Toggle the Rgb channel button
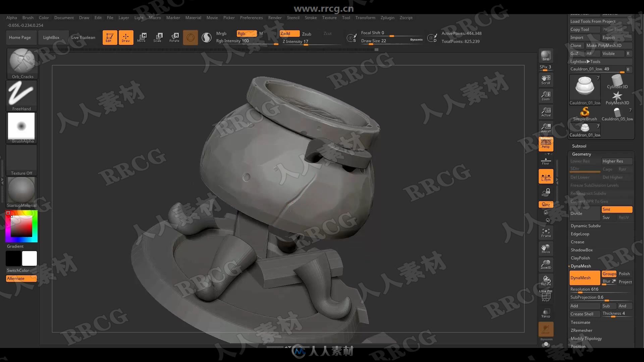This screenshot has width=644, height=362. point(247,34)
